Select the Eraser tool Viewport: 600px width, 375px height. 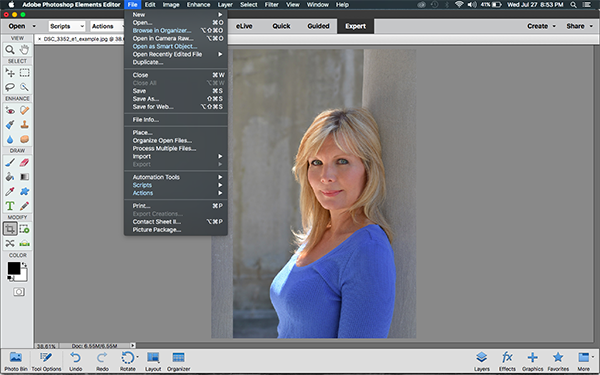pyautogui.click(x=24, y=163)
